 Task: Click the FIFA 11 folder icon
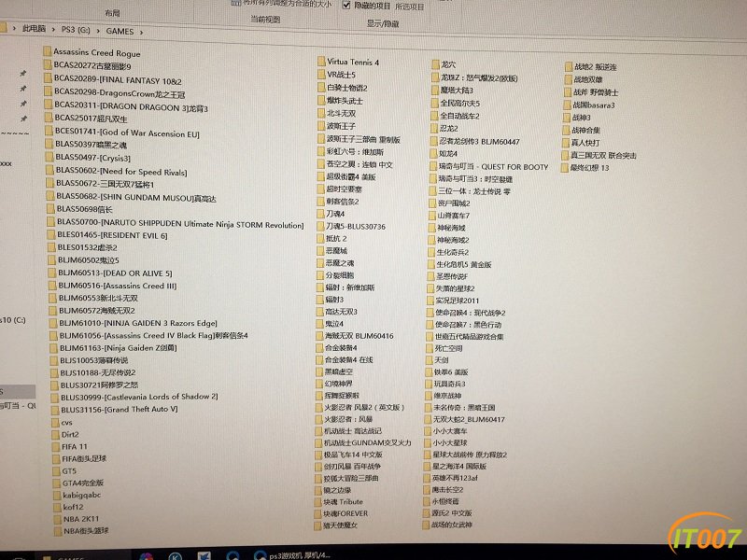[56, 447]
